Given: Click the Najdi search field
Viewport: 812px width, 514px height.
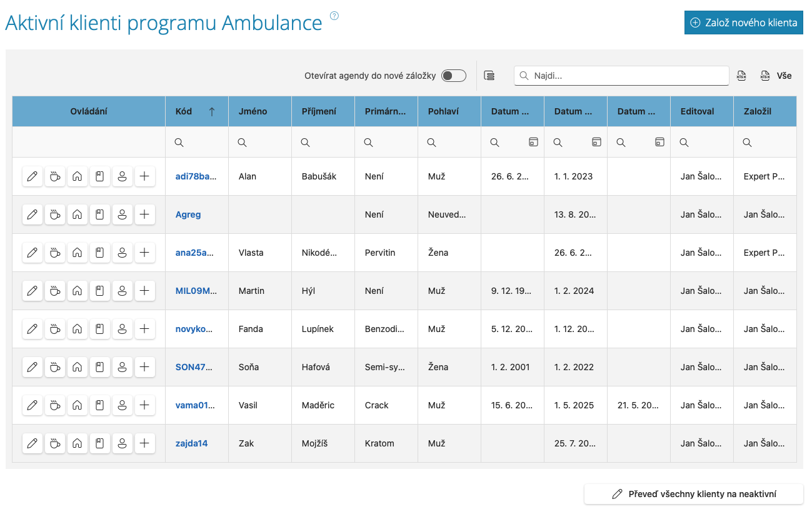Looking at the screenshot, I should 621,76.
